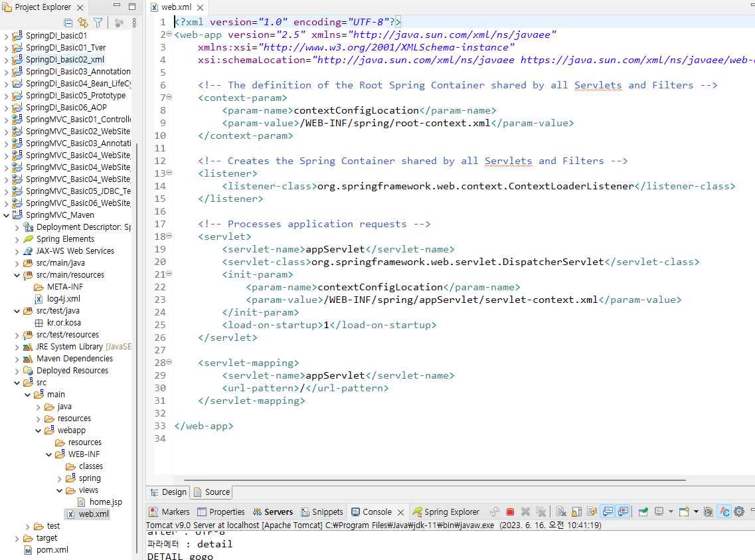Image resolution: width=755 pixels, height=560 pixels.
Task: Select web.xml in the project tree
Action: [x=88, y=514]
